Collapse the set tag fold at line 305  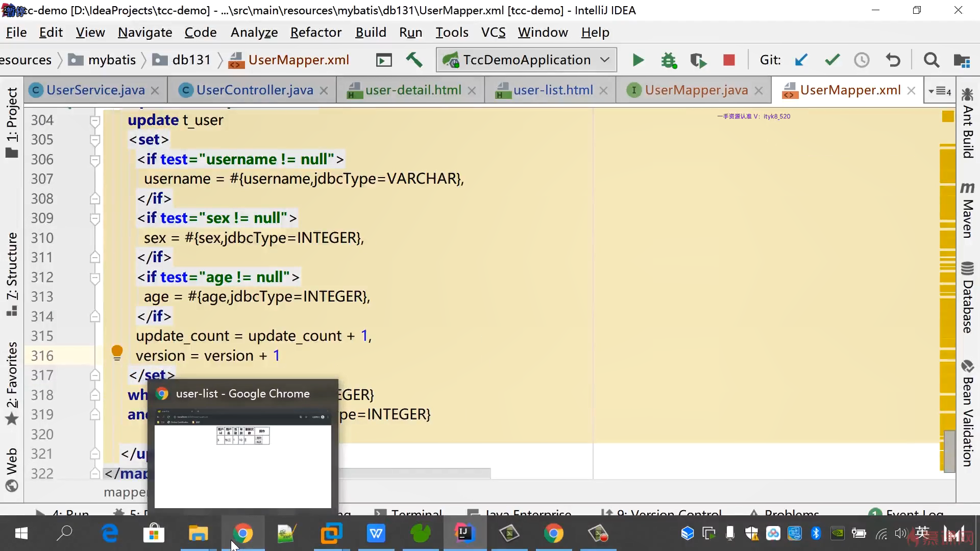click(95, 140)
